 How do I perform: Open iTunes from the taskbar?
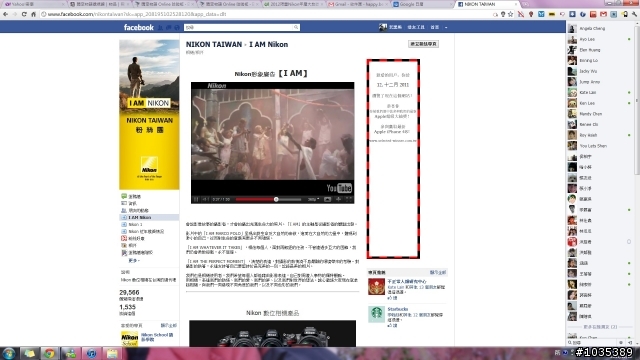(x=91, y=353)
